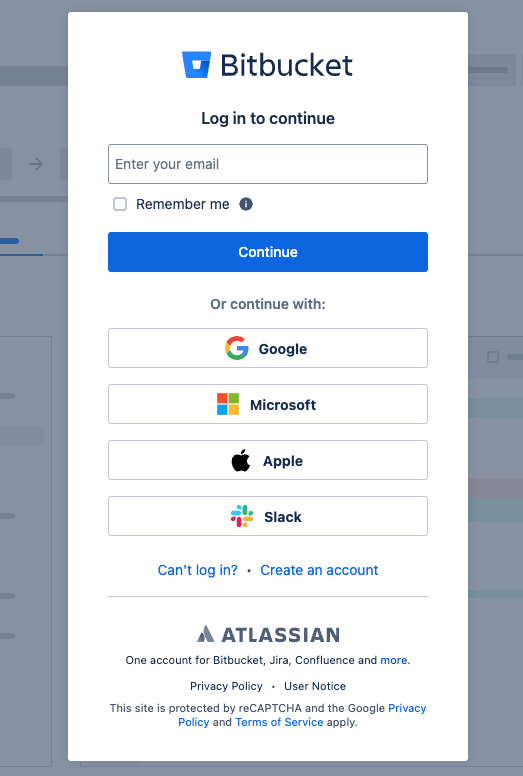Focus the Enter your email field
Viewport: 523px width, 776px height.
pos(268,164)
